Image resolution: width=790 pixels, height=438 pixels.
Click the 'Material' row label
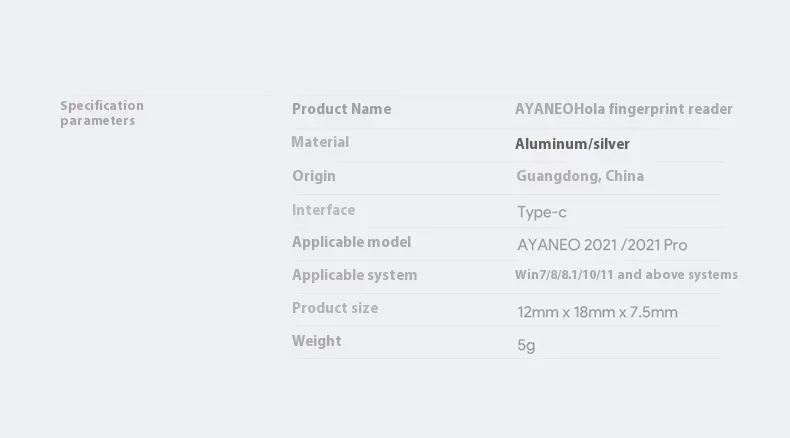pos(320,142)
